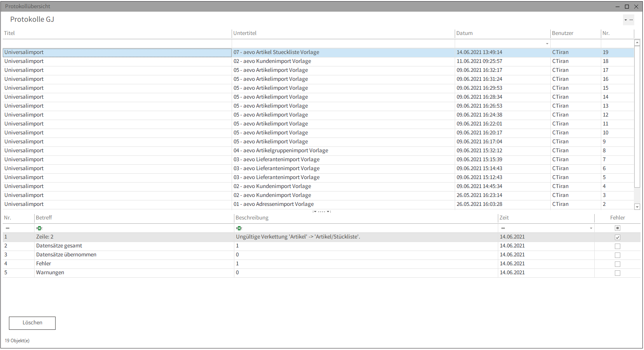Image resolution: width=644 pixels, height=350 pixels.
Task: Click the Benutzer filter input field
Action: tap(576, 44)
